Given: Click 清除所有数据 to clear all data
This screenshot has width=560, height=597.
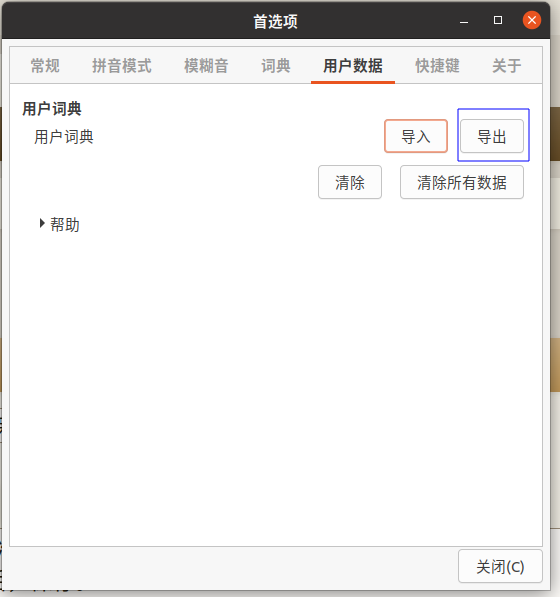Looking at the screenshot, I should (x=462, y=182).
